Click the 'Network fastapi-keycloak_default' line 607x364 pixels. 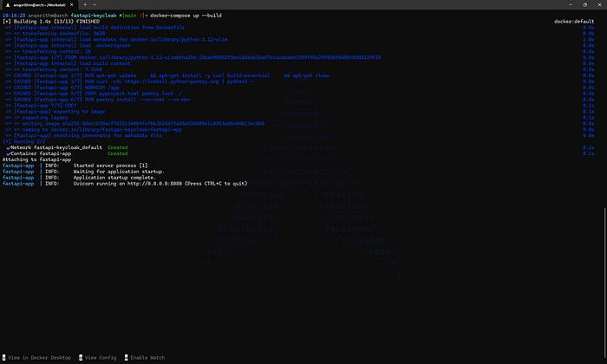[x=56, y=147]
